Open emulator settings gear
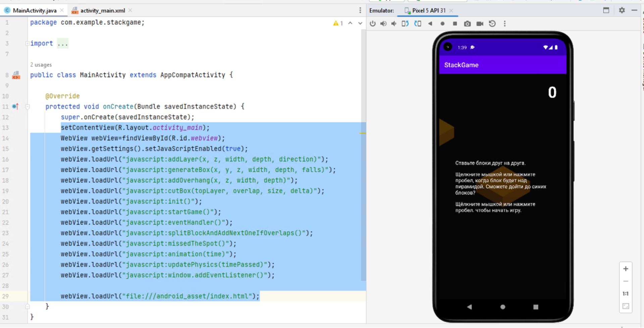The width and height of the screenshot is (644, 328). pos(622,10)
